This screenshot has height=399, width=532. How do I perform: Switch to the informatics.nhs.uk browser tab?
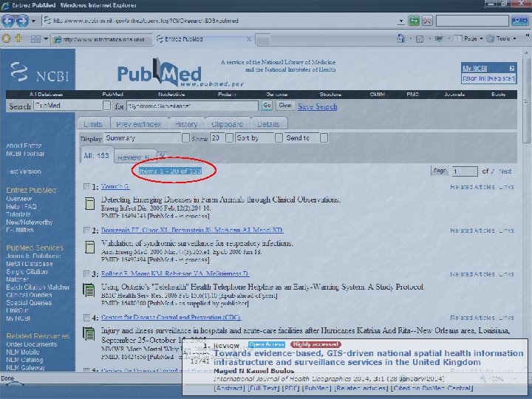coord(102,39)
